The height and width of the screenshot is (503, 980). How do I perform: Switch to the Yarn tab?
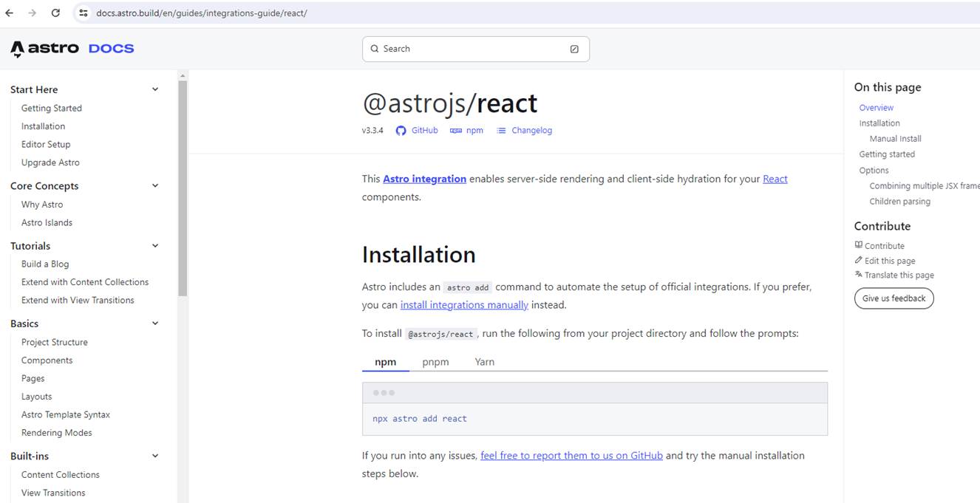(x=485, y=362)
